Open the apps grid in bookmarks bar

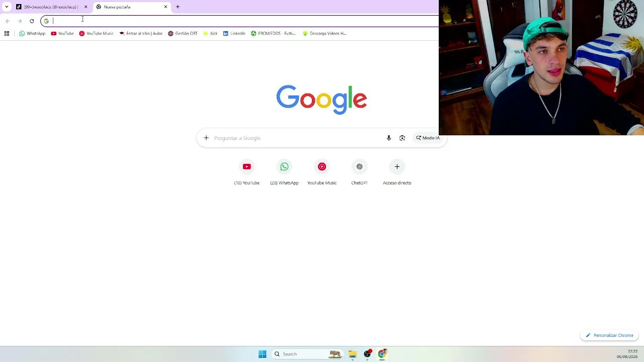click(7, 34)
